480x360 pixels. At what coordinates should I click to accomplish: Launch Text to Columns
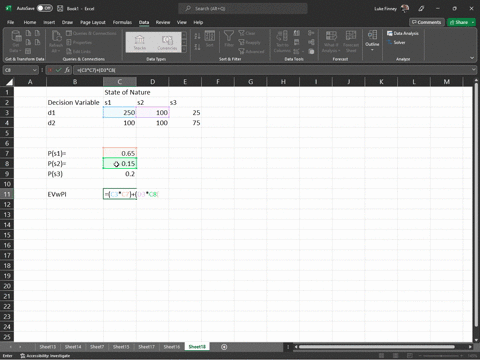pos(282,41)
